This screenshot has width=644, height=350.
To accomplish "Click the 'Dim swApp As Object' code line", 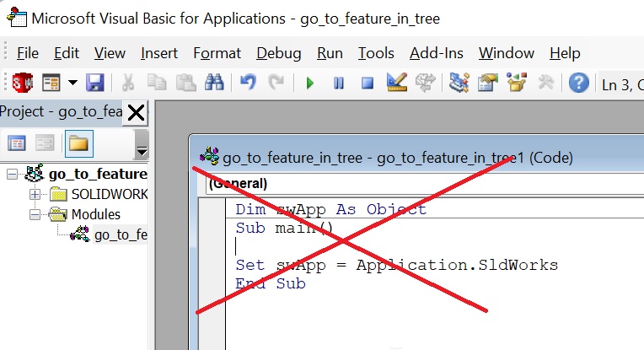I will click(x=330, y=209).
